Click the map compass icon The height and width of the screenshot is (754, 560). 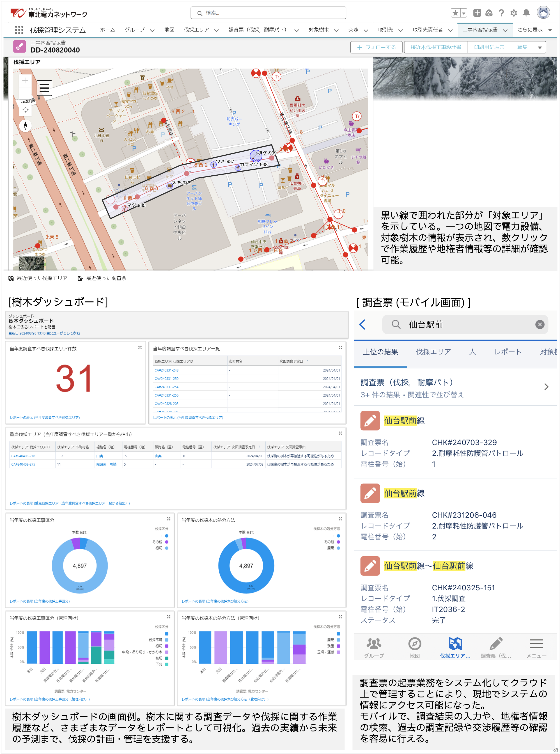pos(25,126)
